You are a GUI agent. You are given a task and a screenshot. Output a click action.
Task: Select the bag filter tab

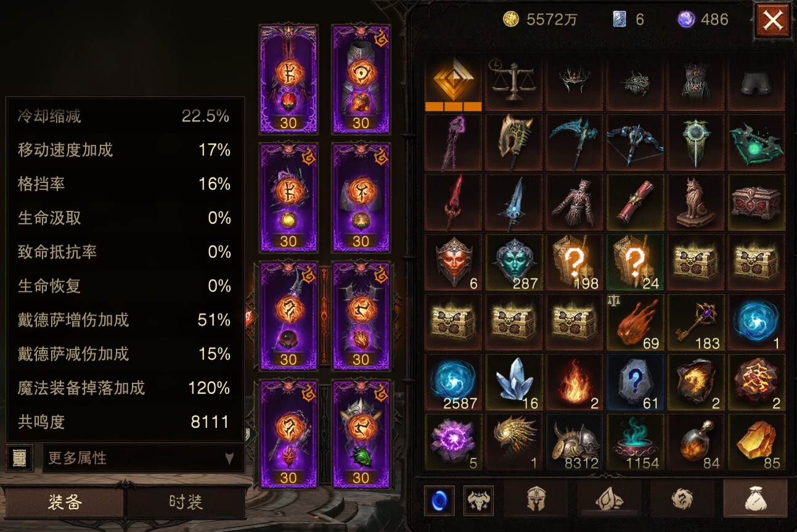(754, 499)
